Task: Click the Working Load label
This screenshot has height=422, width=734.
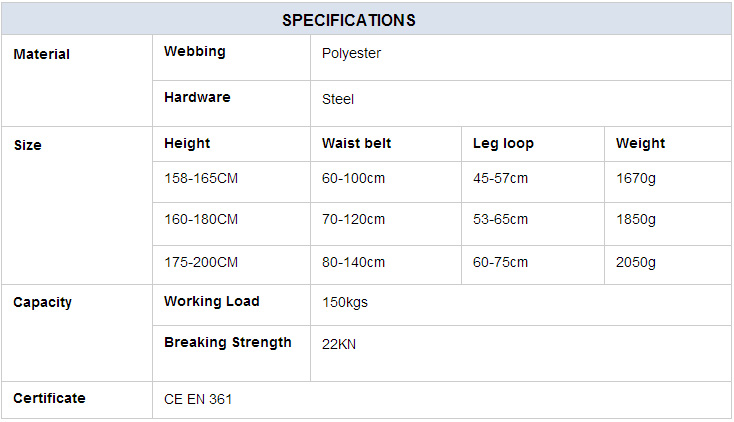Action: pos(212,301)
